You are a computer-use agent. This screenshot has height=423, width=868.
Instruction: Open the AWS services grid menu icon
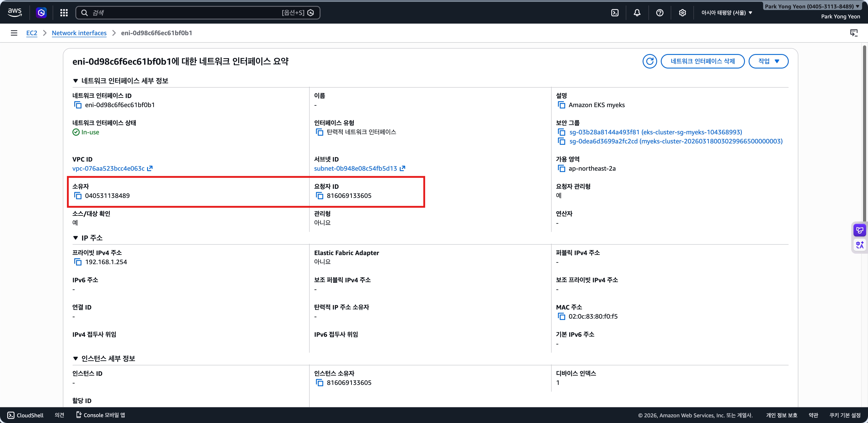click(64, 12)
